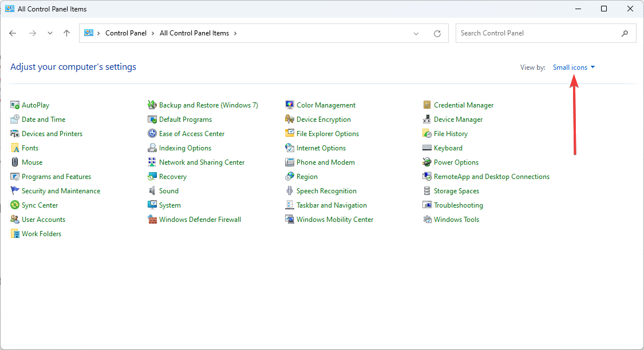
Task: Click the Network and Sharing Center icon
Action: click(152, 162)
